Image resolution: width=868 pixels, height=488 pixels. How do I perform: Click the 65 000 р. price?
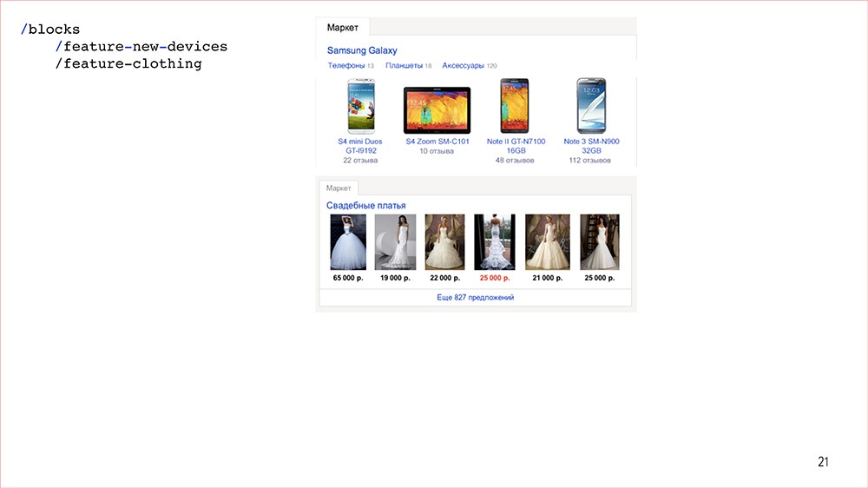click(348, 278)
